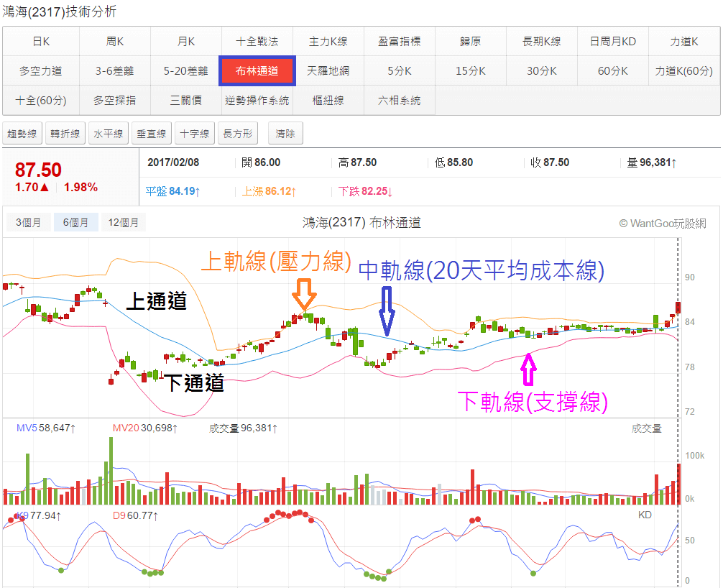Select the 長方形 rectangle tool

pyautogui.click(x=238, y=134)
